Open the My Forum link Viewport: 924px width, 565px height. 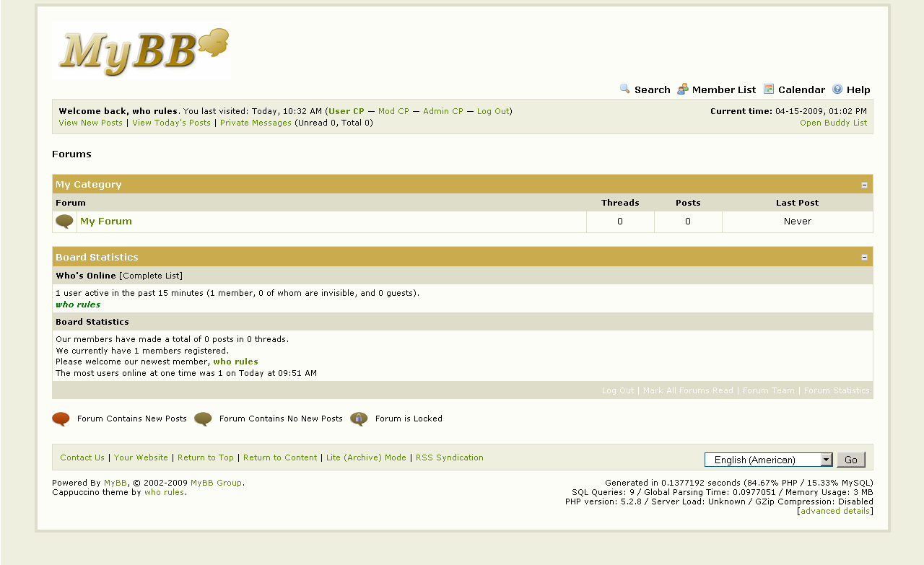click(x=106, y=222)
